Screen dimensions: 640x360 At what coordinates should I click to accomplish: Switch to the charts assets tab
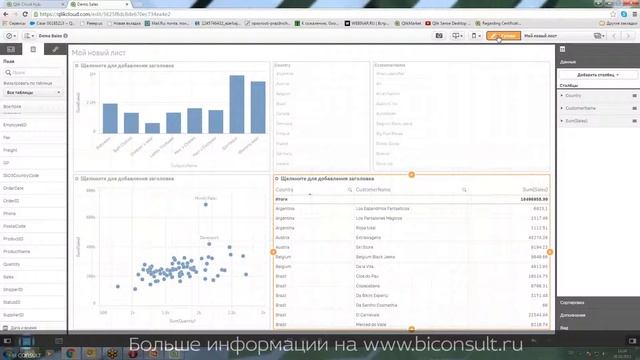click(11, 49)
